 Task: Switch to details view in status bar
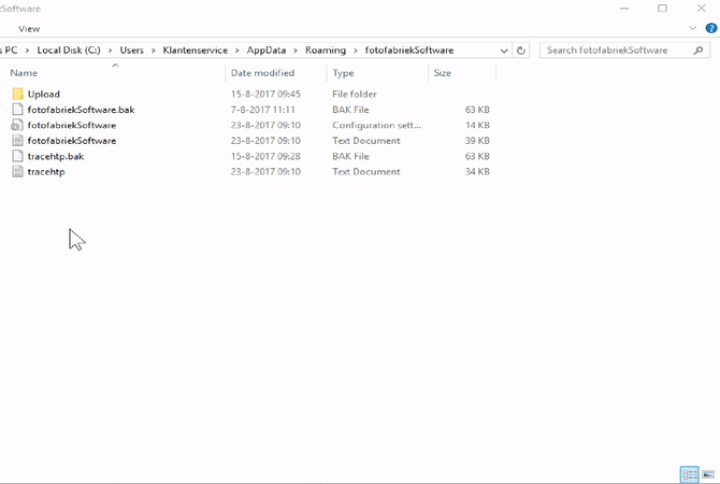coord(689,474)
